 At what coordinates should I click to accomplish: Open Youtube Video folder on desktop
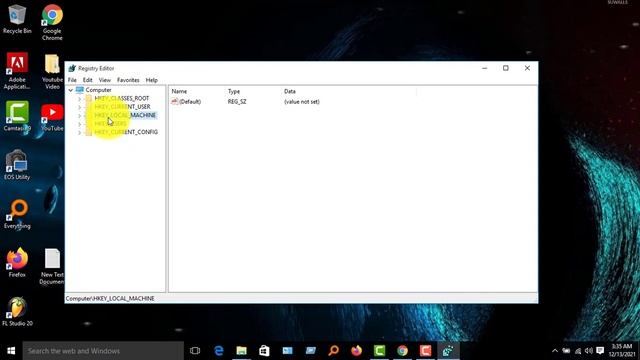[52, 71]
